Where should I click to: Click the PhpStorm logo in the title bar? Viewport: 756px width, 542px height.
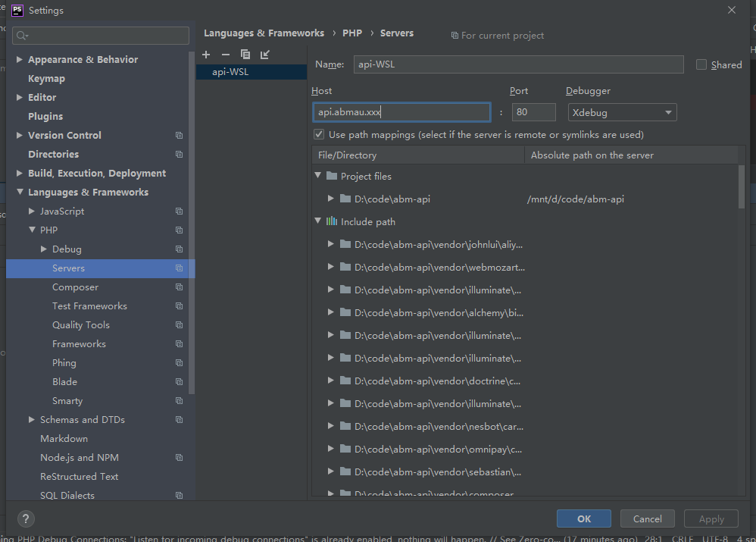17,10
